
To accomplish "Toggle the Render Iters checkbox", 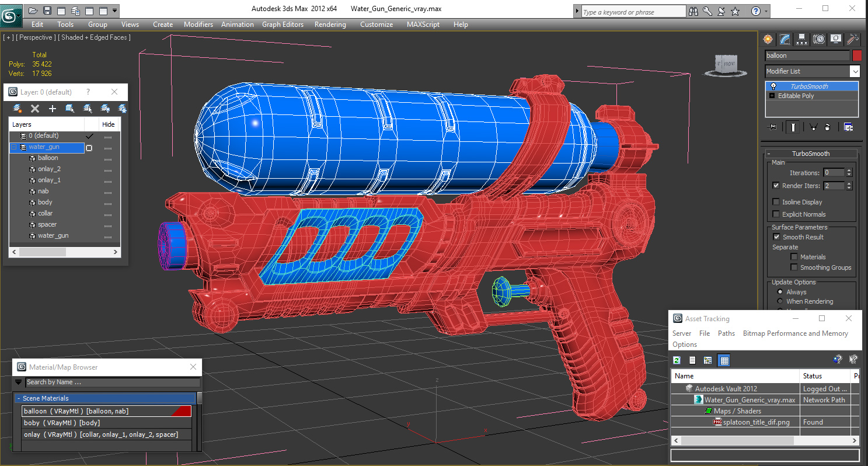I will point(776,186).
